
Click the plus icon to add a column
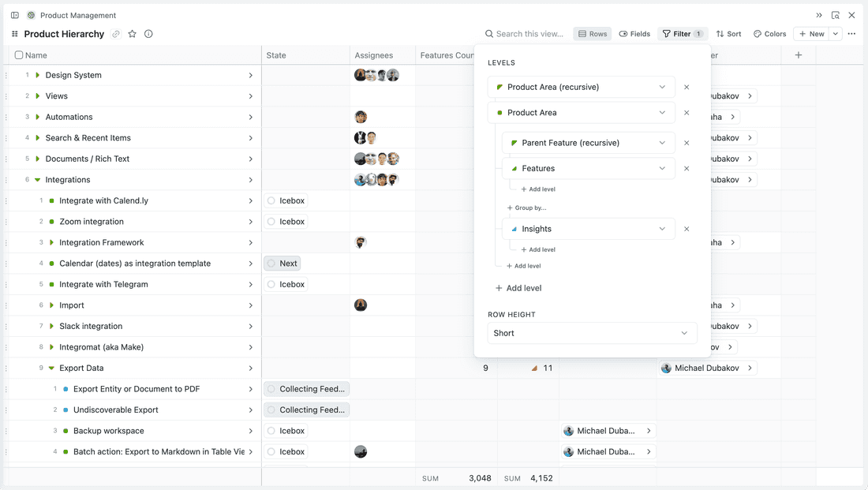pyautogui.click(x=798, y=54)
